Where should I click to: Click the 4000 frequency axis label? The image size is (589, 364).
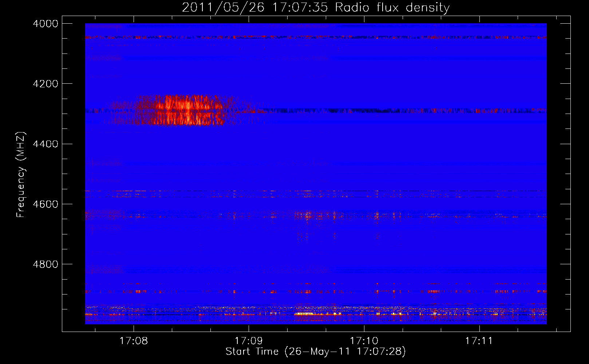(x=46, y=24)
